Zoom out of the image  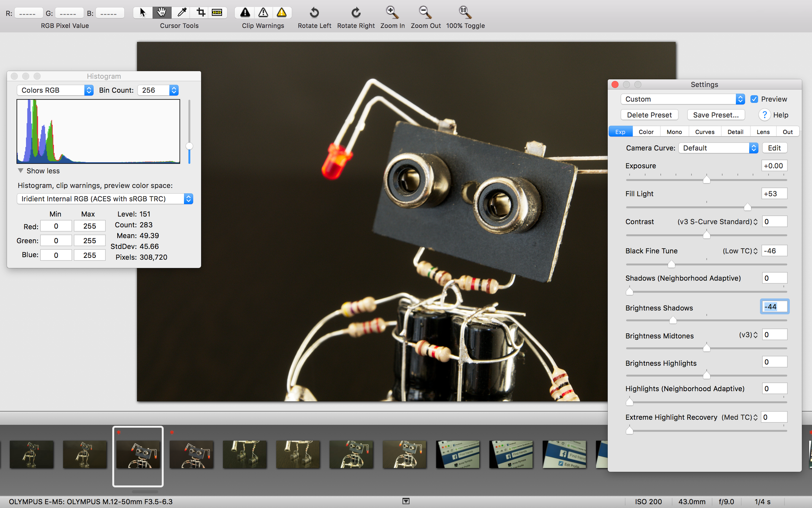coord(425,13)
